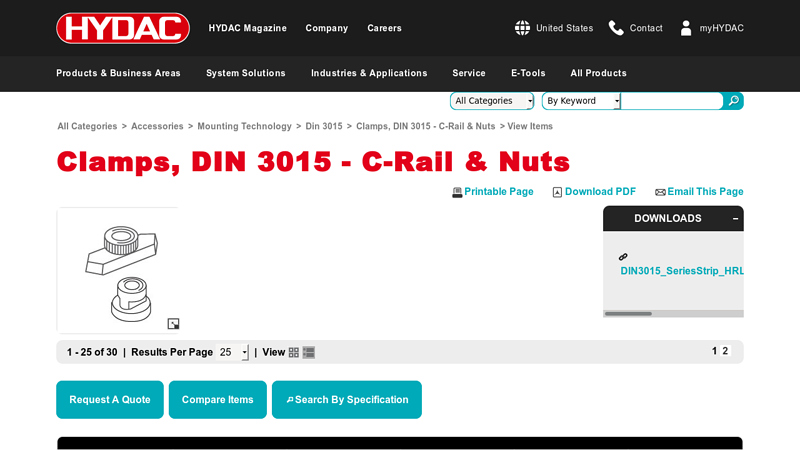This screenshot has height=450, width=800.
Task: Go to results page 2
Action: 726,351
